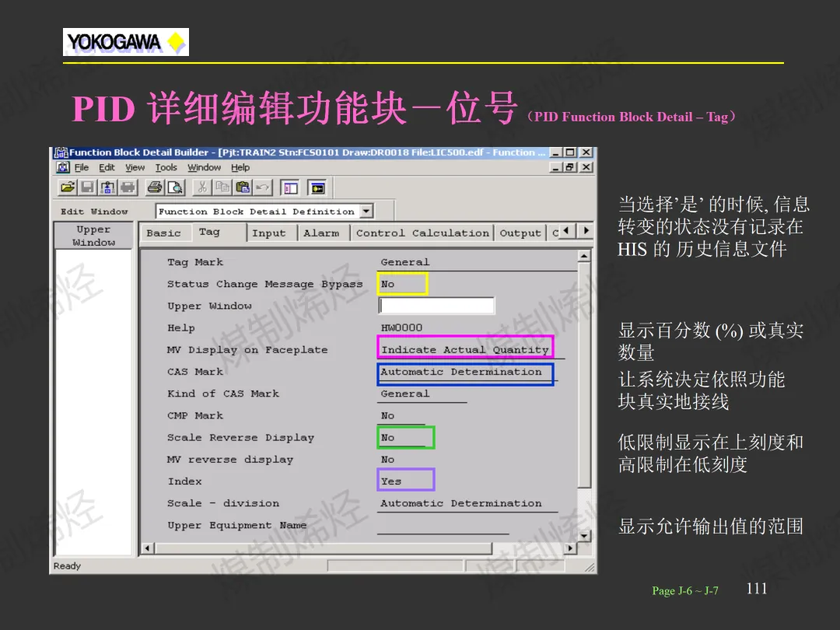
Task: Open the Edit menu
Action: 107,168
